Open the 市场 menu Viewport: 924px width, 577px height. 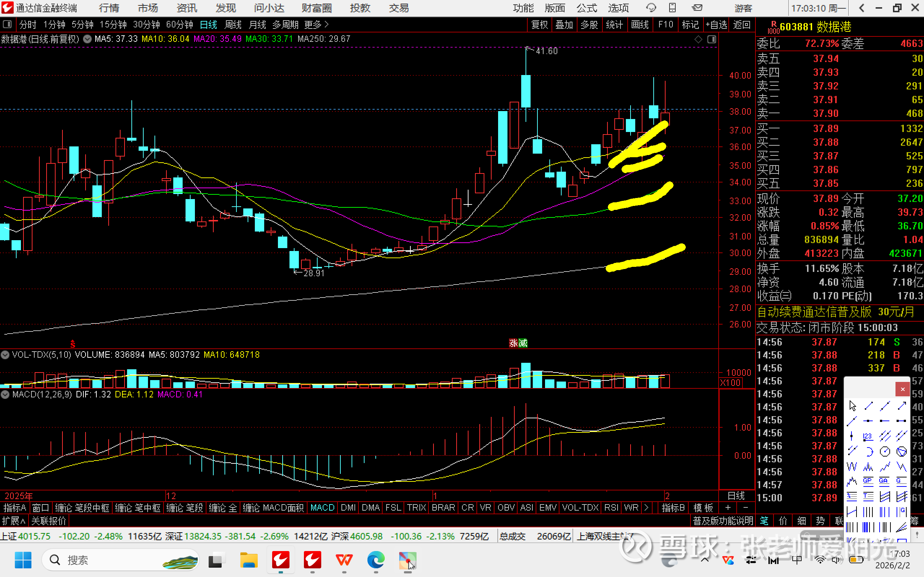[x=147, y=8]
